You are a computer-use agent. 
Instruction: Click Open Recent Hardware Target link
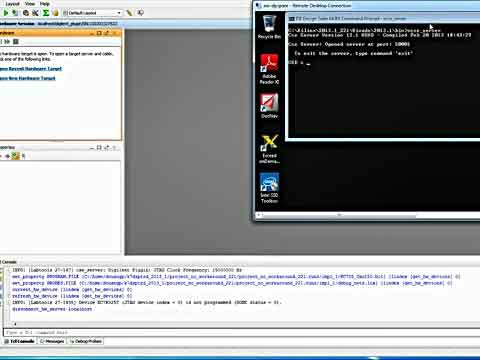(x=31, y=69)
